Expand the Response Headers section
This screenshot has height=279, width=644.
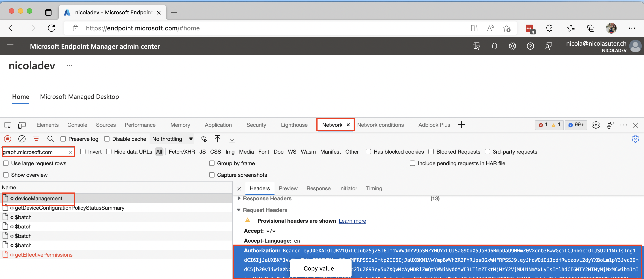click(x=239, y=198)
